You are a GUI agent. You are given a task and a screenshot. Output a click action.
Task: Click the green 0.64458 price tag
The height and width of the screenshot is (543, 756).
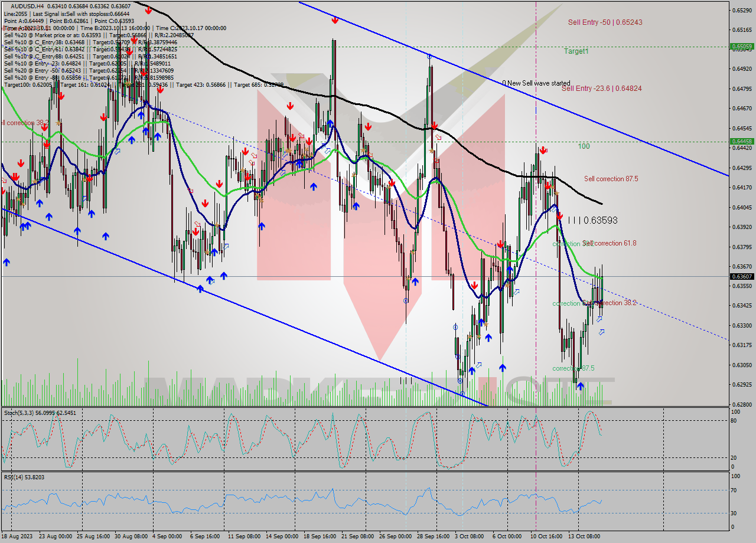click(x=742, y=141)
